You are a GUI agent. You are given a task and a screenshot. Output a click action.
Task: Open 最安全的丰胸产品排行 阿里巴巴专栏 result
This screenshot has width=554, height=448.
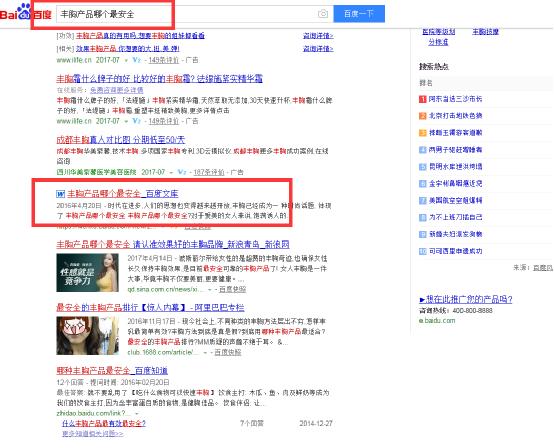150,307
